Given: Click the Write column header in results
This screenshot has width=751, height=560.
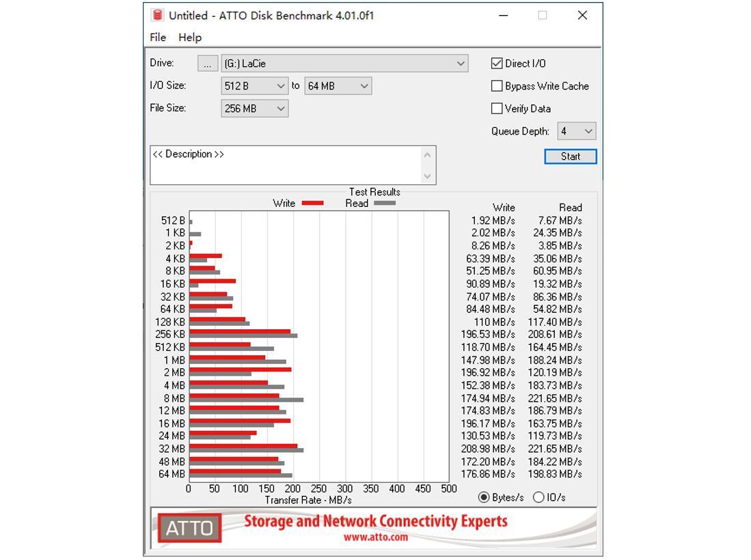Looking at the screenshot, I should (504, 208).
